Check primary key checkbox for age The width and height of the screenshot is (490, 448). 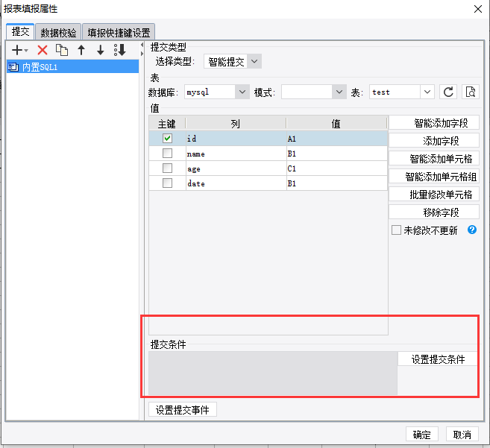[x=167, y=168]
